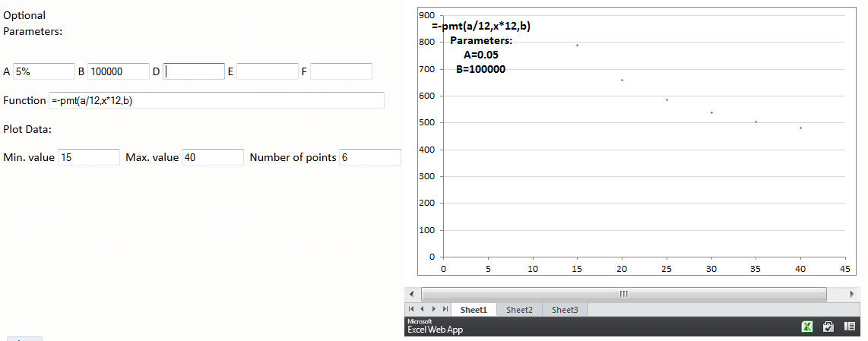868x341 pixels.
Task: Go to next sheet using arrow
Action: 433,309
